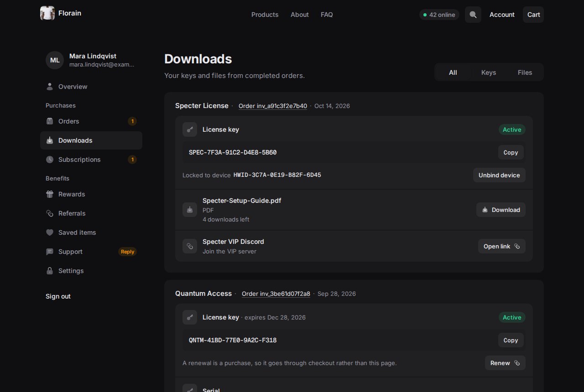Click the Unbind device button
This screenshot has width=584, height=392.
499,175
